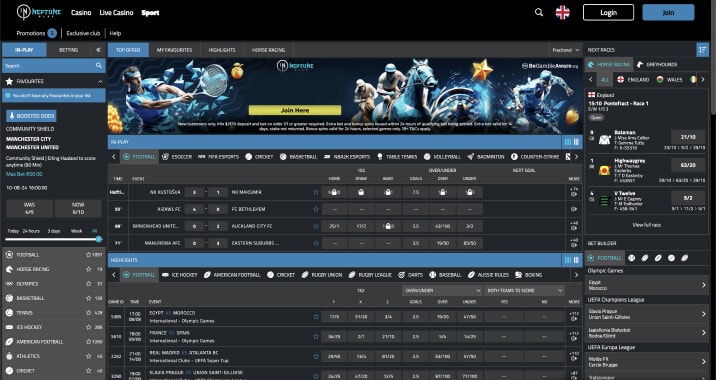Select Ice Hockey icon in sidebar list

point(9,327)
